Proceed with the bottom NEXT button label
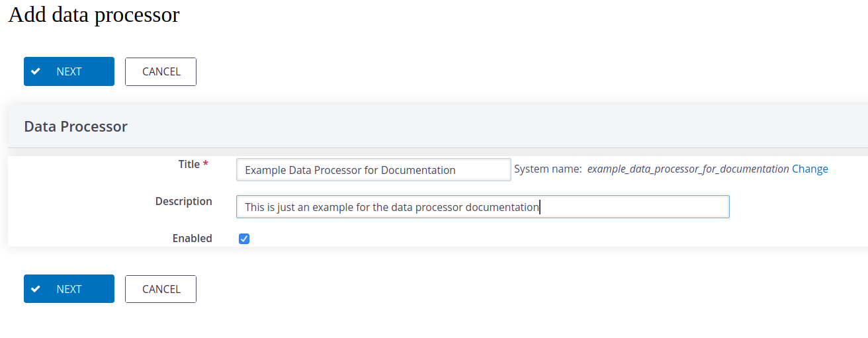The width and height of the screenshot is (868, 338). click(x=69, y=289)
